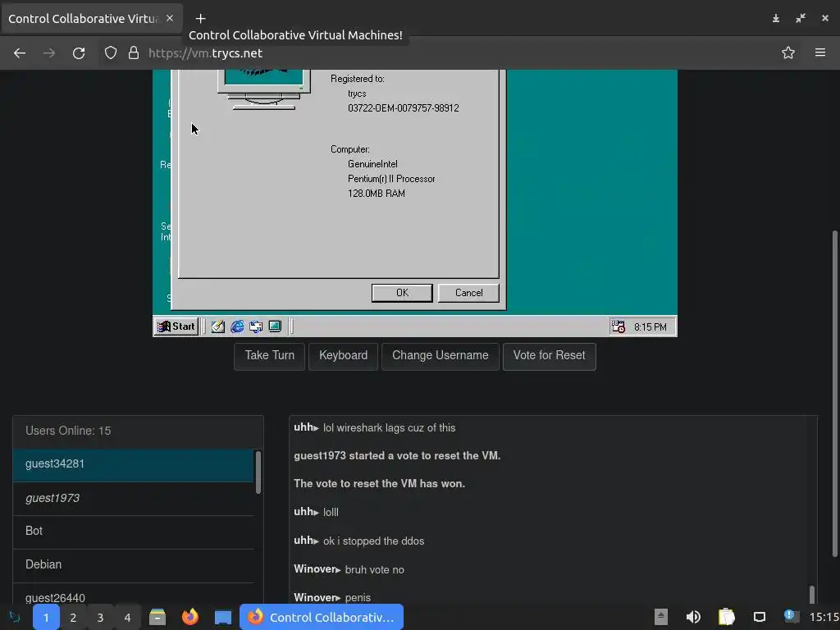
Task: Click 'guest1973 started a vote to reset the VM.'
Action: [397, 456]
